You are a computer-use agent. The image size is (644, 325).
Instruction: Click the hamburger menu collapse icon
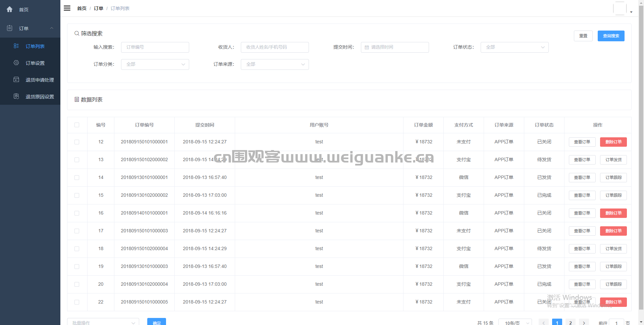[67, 8]
